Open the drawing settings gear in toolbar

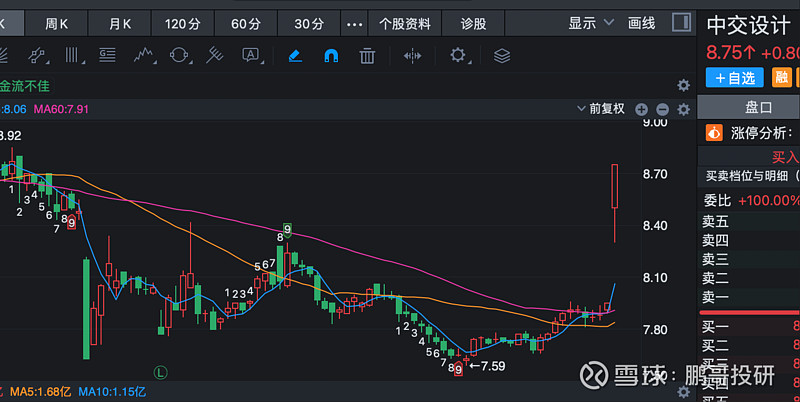click(459, 56)
